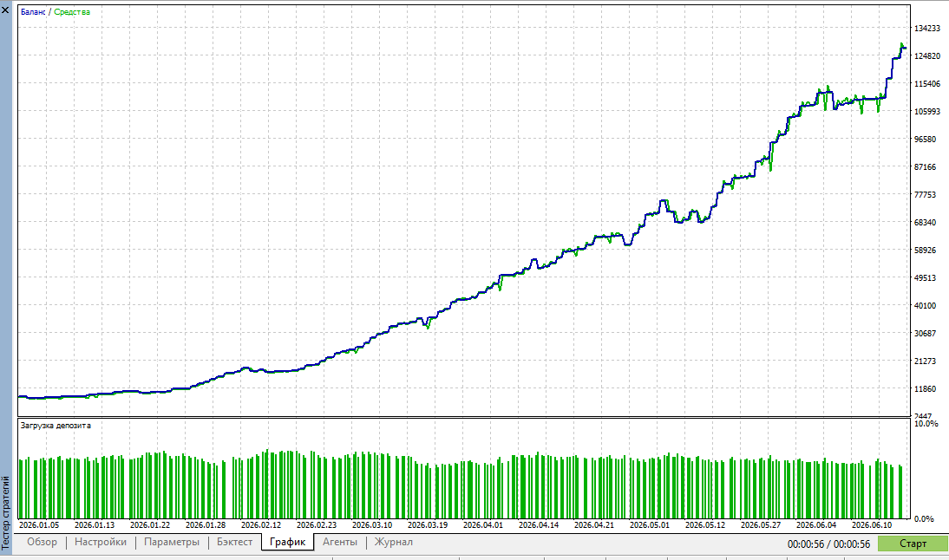Open the Журнал tab
This screenshot has height=560, width=949.
coord(394,542)
